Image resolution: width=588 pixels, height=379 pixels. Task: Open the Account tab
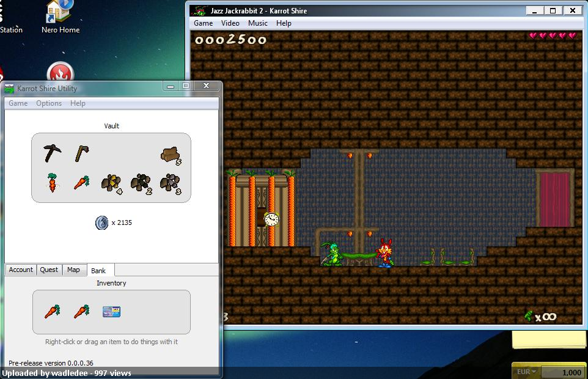click(x=21, y=270)
